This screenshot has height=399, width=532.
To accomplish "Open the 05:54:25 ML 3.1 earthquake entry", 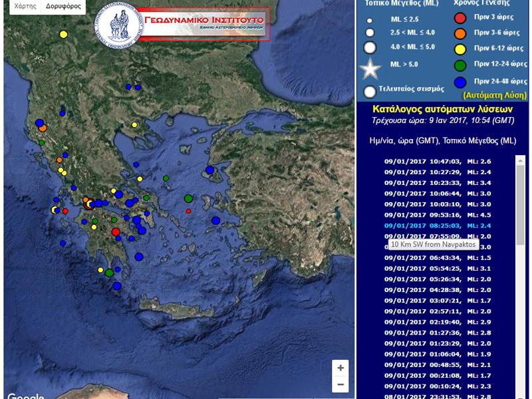I will click(x=438, y=268).
